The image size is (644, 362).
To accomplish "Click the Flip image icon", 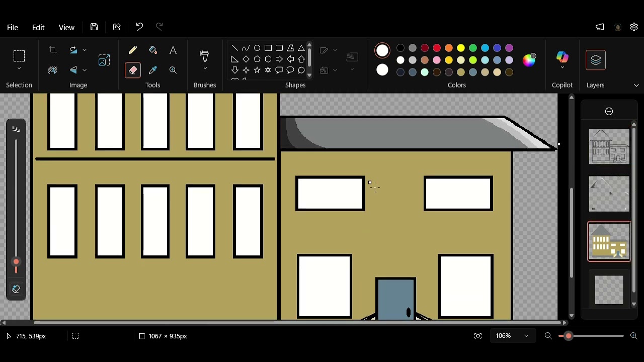I will click(73, 70).
